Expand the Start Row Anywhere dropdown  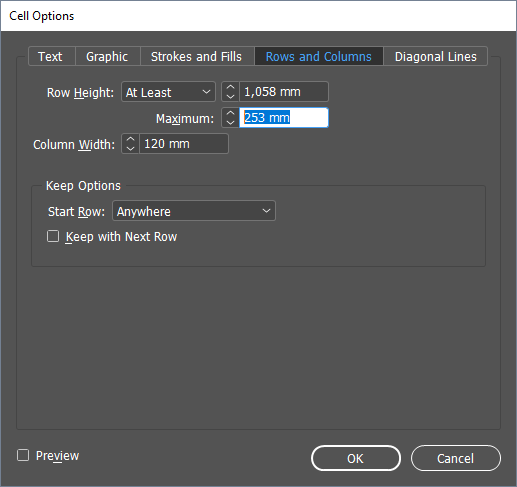click(x=194, y=211)
